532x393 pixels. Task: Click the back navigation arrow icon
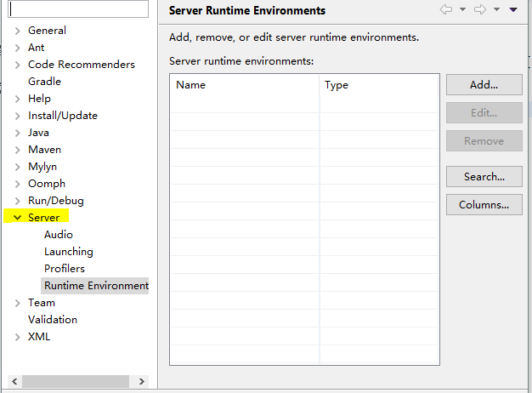(445, 10)
